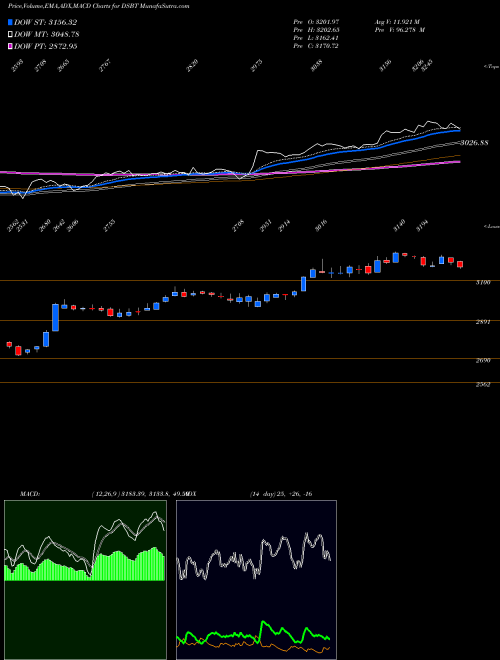500x660 pixels.
Task: Click the MACD panel title label
Action: (x=29, y=494)
